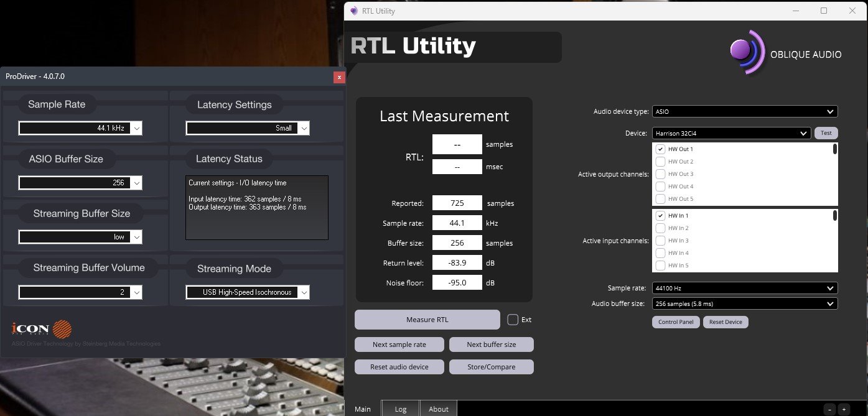Viewport: 868px width, 416px height.
Task: Enable the HW In 4 checkbox
Action: click(661, 253)
